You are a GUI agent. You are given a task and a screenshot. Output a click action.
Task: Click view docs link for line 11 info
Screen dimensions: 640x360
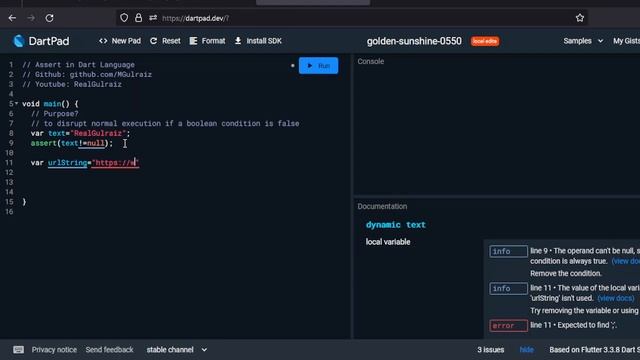616,298
